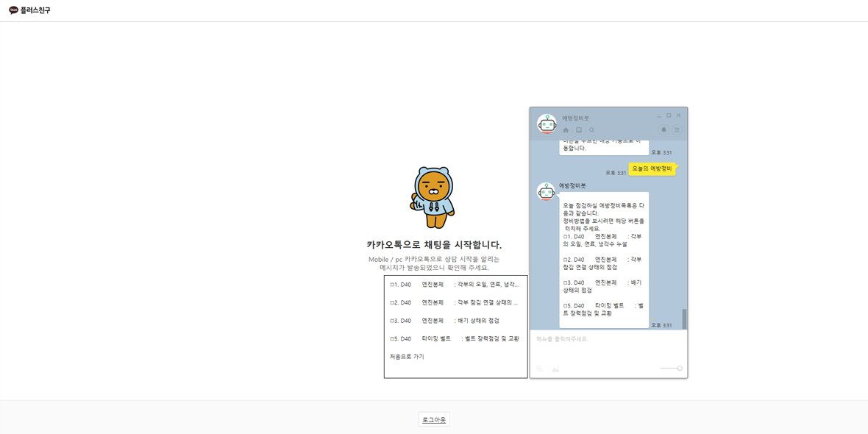The width and height of the screenshot is (868, 434).
Task: Select the yellow '오늘의 예방정비' message bubble
Action: (652, 169)
